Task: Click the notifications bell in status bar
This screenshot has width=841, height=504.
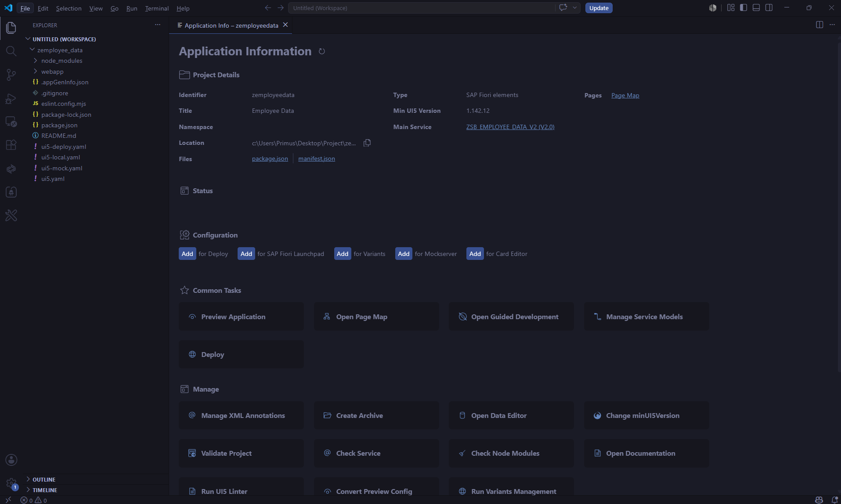Action: 834,500
